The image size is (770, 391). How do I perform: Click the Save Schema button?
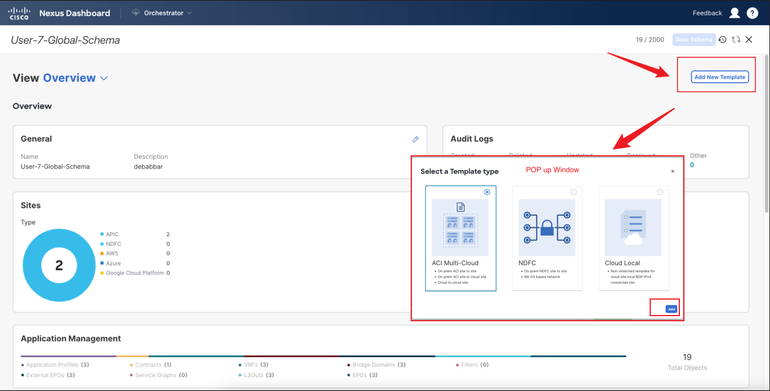(x=694, y=40)
